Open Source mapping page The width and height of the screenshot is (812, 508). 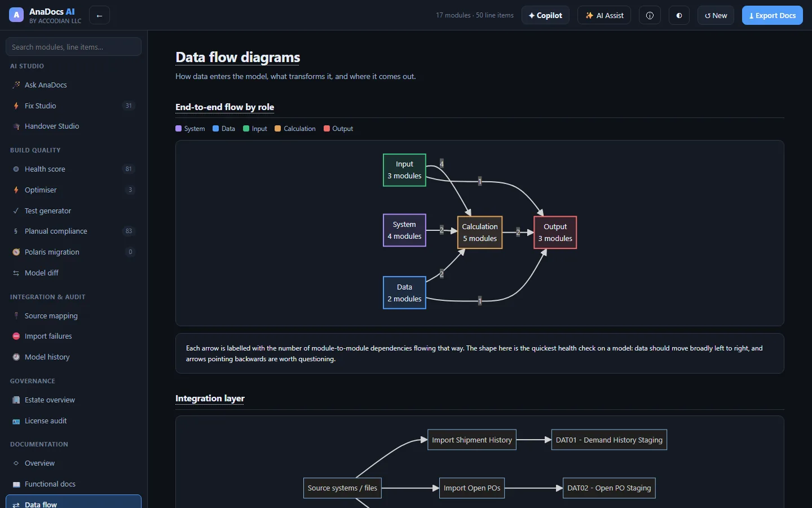point(73,316)
